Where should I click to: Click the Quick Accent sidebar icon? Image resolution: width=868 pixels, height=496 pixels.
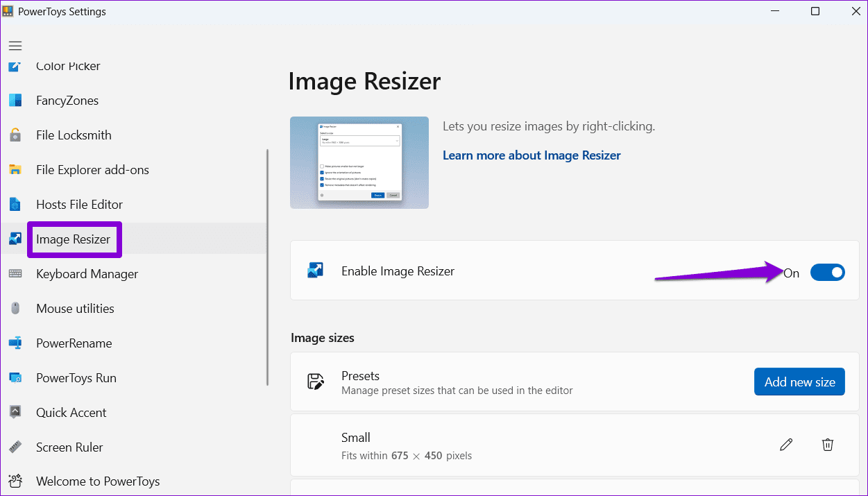15,413
